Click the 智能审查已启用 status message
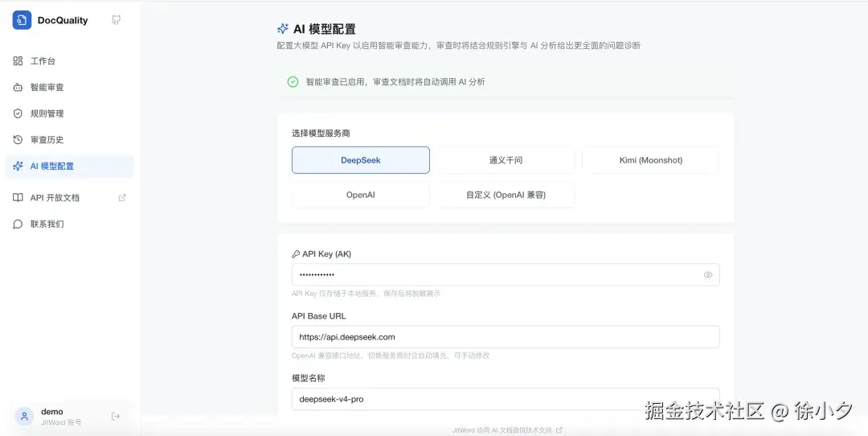Image resolution: width=868 pixels, height=436 pixels. click(x=395, y=82)
